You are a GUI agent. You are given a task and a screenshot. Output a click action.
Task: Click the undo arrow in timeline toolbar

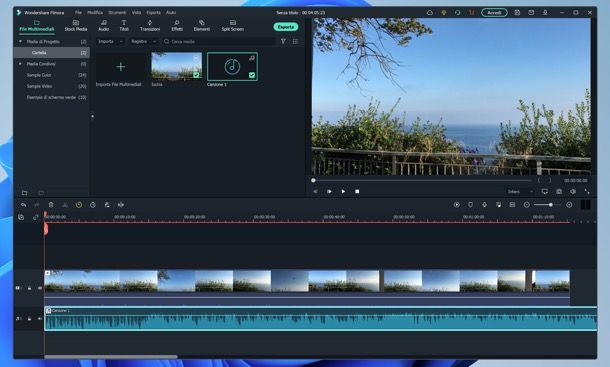(x=23, y=205)
